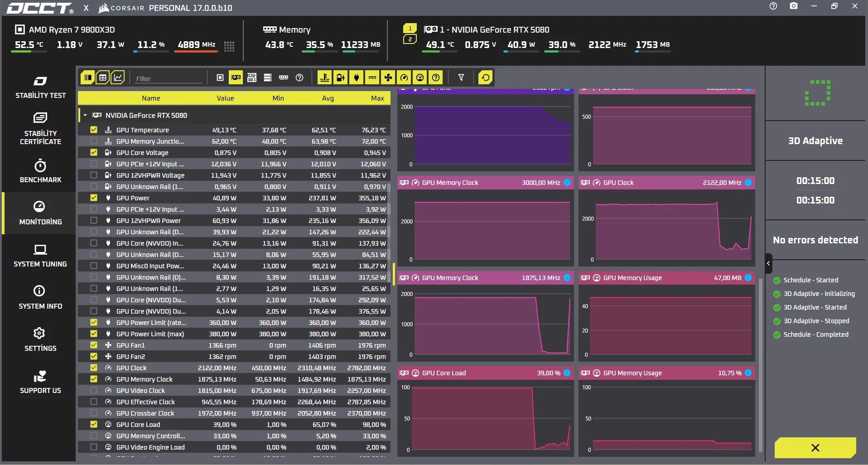Image resolution: width=868 pixels, height=465 pixels.
Task: Toggle the temperature sensor type filter
Action: (x=325, y=77)
